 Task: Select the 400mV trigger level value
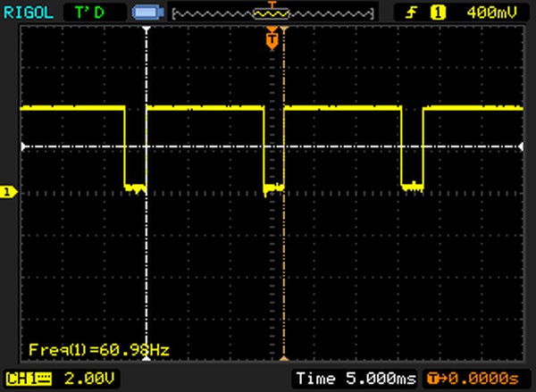(x=488, y=13)
